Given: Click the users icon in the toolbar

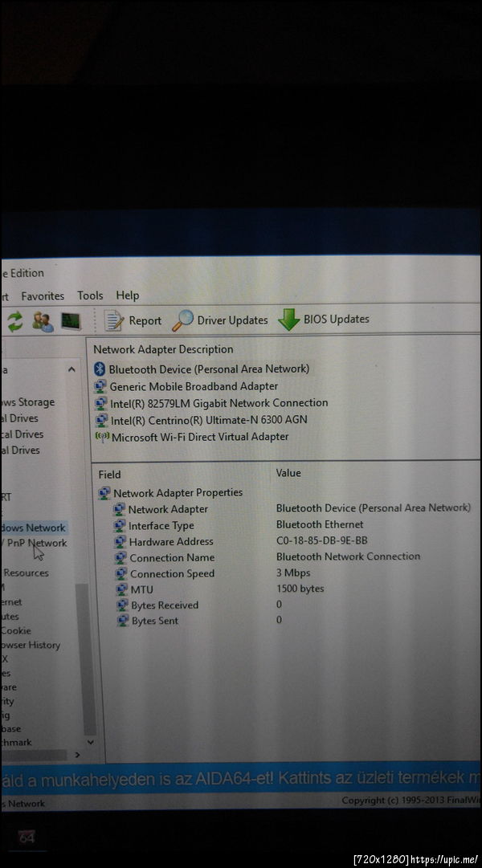Looking at the screenshot, I should click(43, 322).
